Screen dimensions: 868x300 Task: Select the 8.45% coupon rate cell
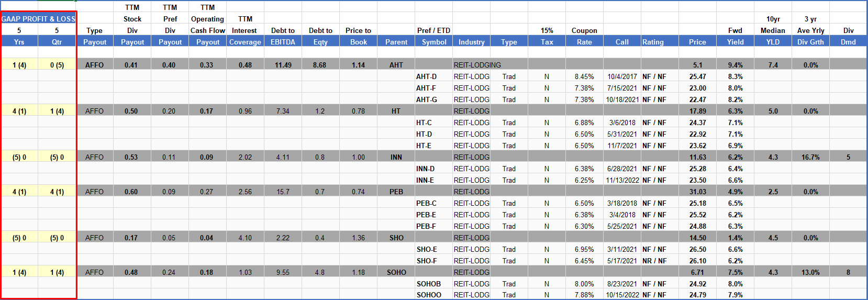[x=584, y=76]
